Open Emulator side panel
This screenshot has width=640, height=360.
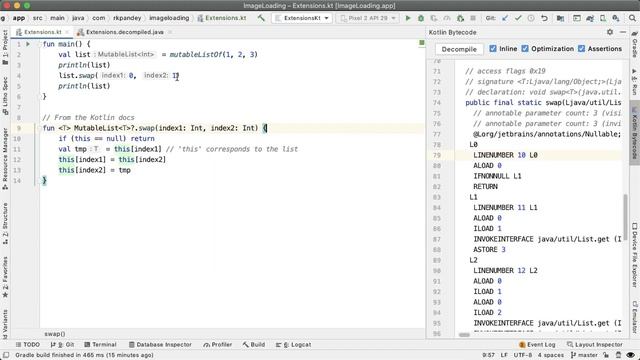pos(635,318)
